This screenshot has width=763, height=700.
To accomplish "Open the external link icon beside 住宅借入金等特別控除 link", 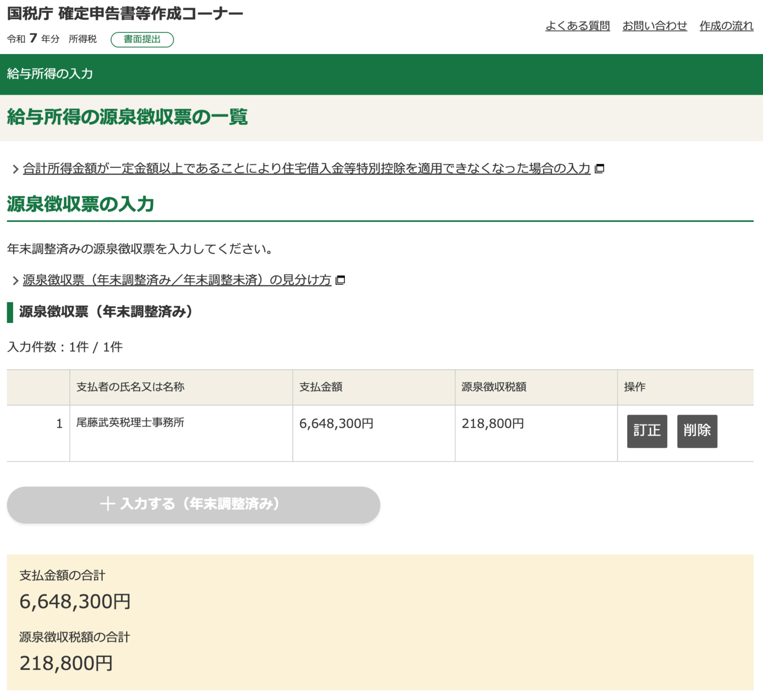I will tap(599, 169).
